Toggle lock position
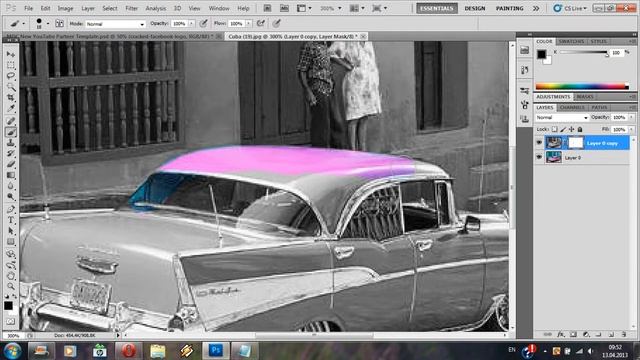 click(571, 129)
